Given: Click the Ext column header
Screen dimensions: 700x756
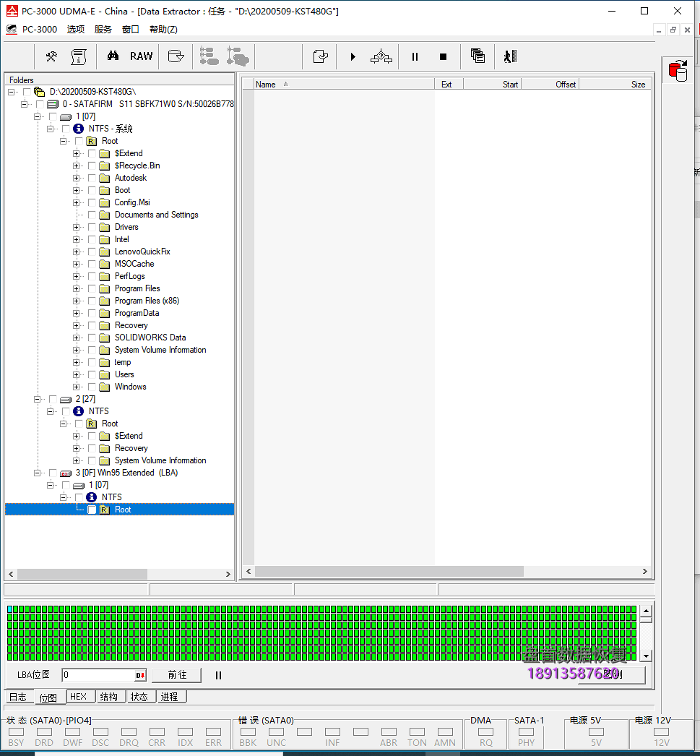Looking at the screenshot, I should [x=449, y=85].
